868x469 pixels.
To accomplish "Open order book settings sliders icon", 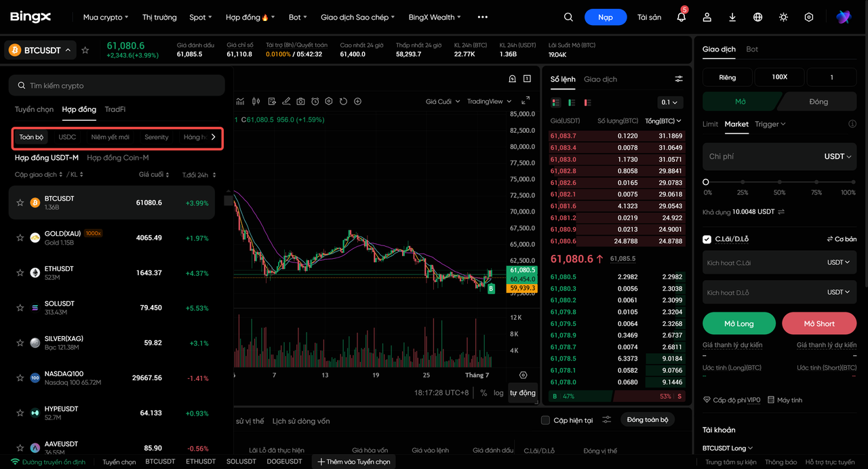I will tap(679, 79).
